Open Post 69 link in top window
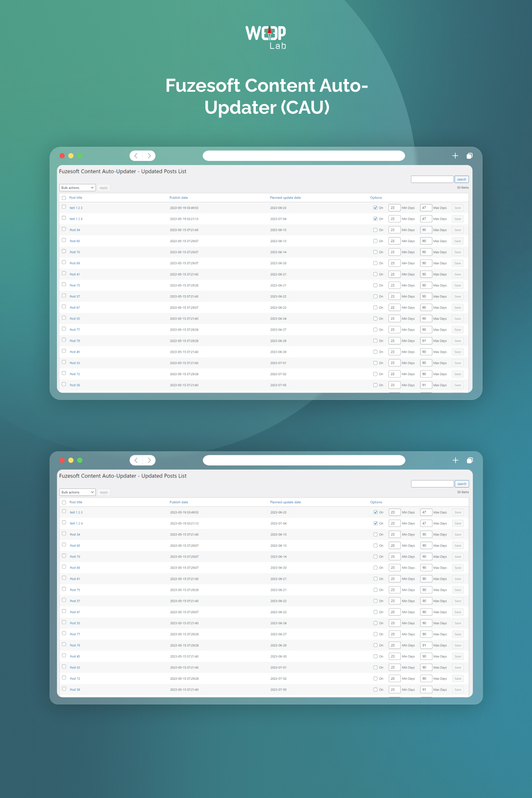The width and height of the screenshot is (532, 798). [x=75, y=264]
